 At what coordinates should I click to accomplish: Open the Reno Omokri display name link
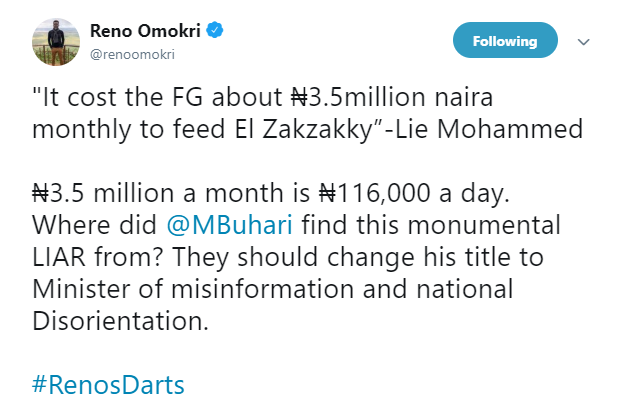pyautogui.click(x=147, y=32)
